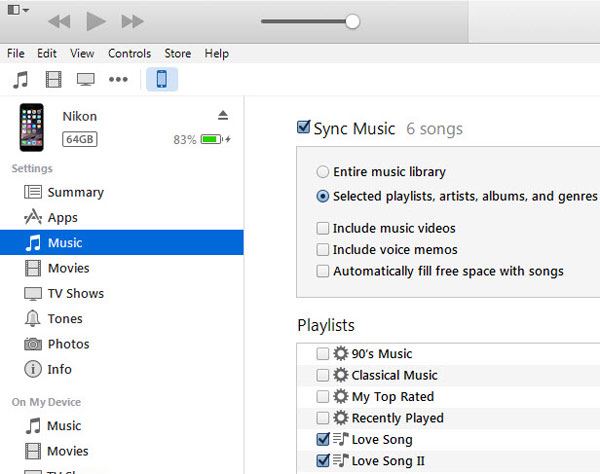Viewport: 600px width, 474px height.
Task: Open the Controls menu
Action: [129, 54]
